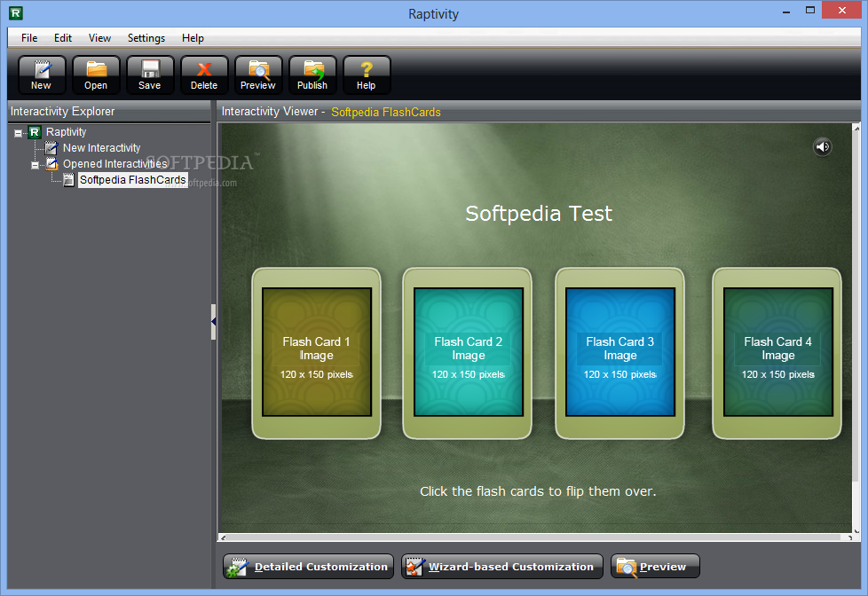This screenshot has width=868, height=596.
Task: Flip over Flash Card 2
Action: point(468,352)
